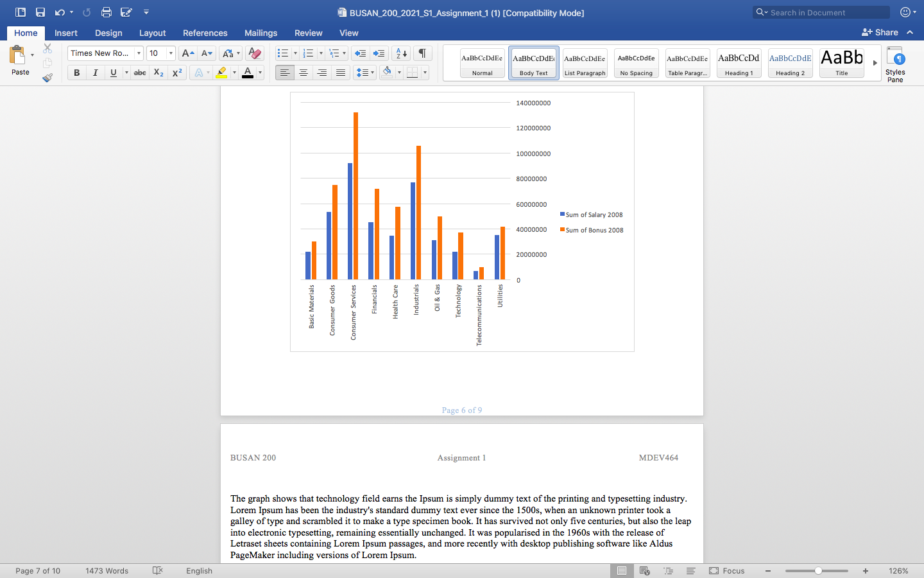Toggle show paragraph marks (pilcrow)
This screenshot has width=924, height=578.
[422, 53]
